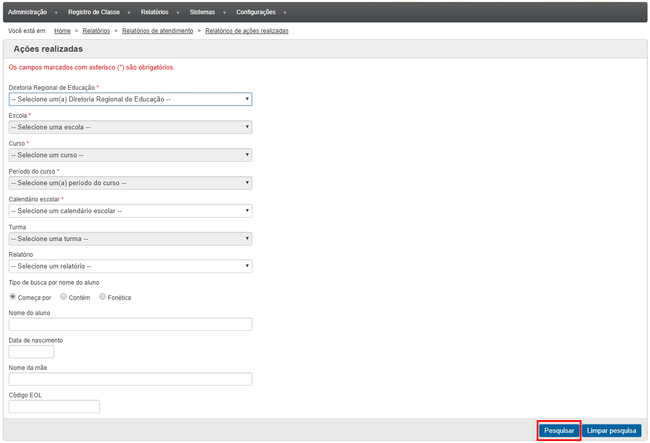Open the Configurações menu
The width and height of the screenshot is (650, 443).
pos(256,12)
